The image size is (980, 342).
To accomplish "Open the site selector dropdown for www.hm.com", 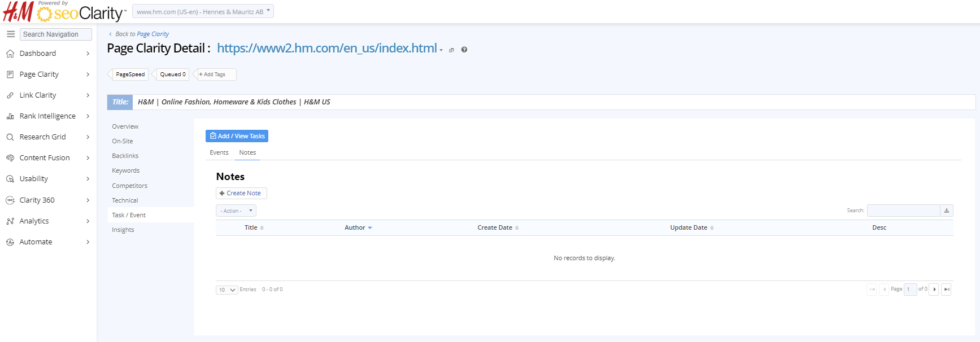I will pyautogui.click(x=203, y=11).
